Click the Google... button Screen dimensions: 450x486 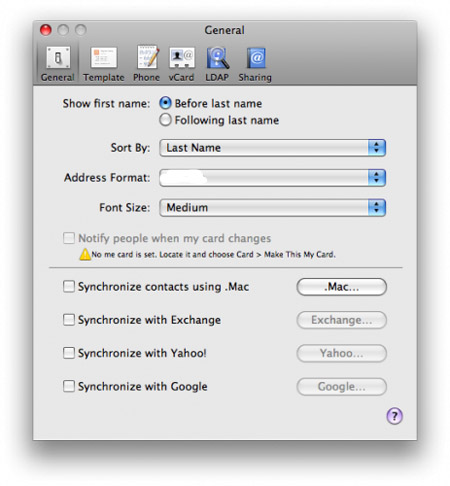(342, 386)
